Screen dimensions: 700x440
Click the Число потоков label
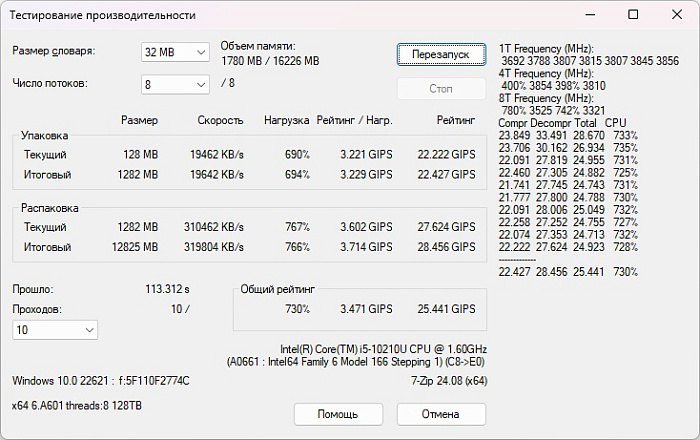coord(50,83)
